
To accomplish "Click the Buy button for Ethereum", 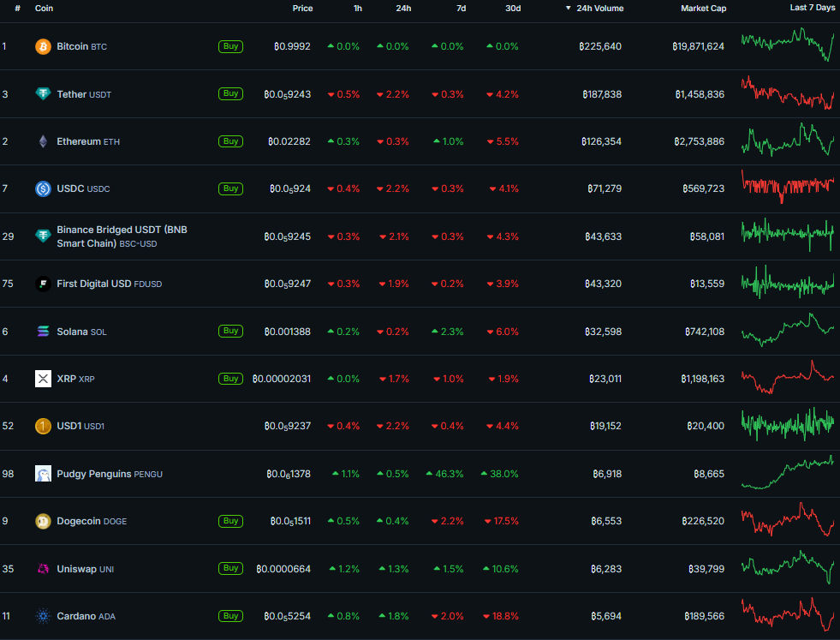I will 231,141.
